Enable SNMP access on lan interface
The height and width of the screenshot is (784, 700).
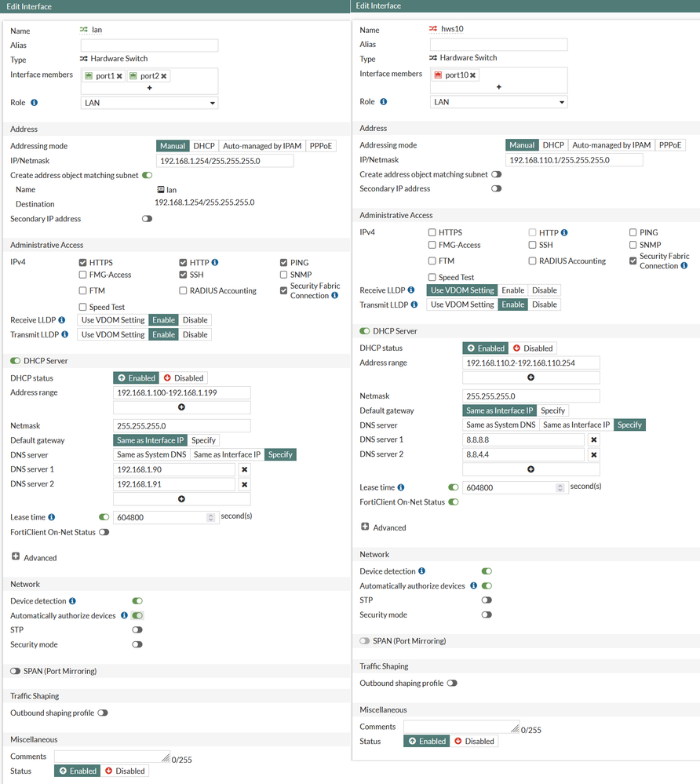283,275
